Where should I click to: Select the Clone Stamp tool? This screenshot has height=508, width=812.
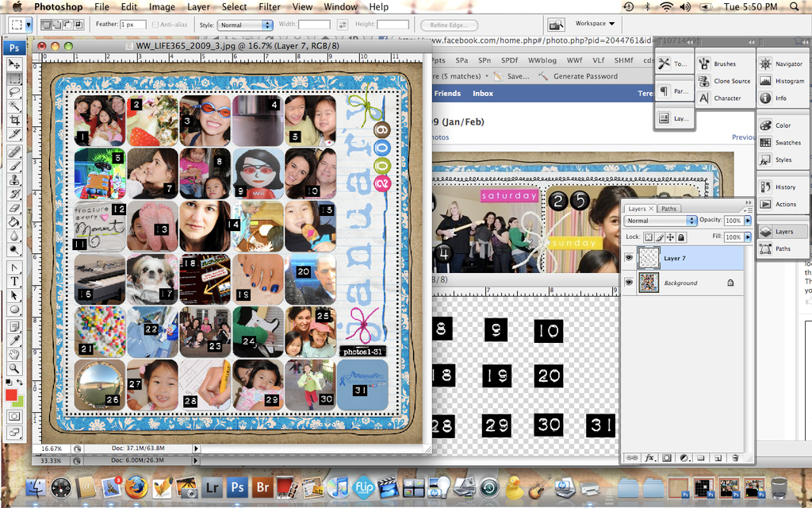tap(14, 180)
